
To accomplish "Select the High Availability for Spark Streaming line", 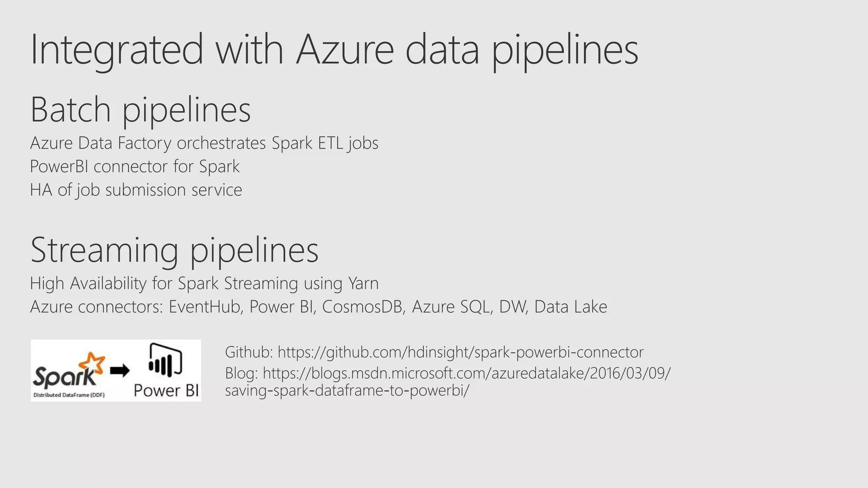I will (204, 283).
